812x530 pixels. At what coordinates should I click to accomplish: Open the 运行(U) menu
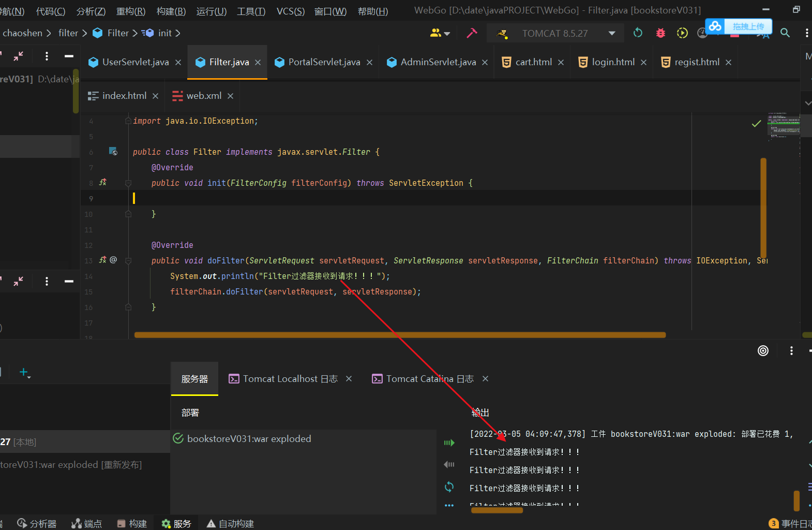click(212, 11)
